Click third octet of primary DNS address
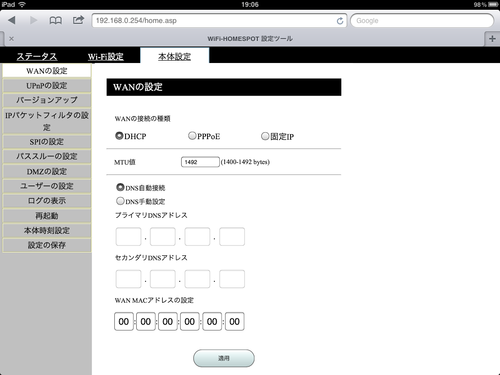 pos(197,237)
